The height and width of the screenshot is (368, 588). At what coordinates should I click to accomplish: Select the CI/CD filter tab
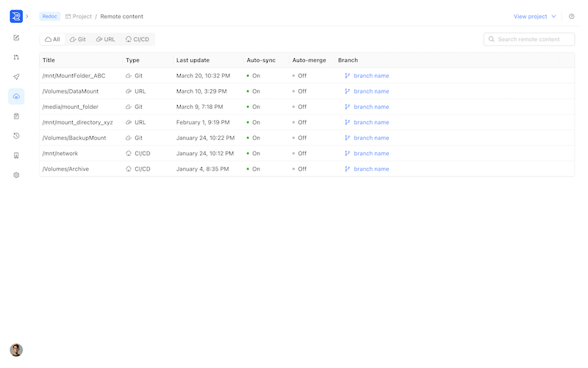137,40
